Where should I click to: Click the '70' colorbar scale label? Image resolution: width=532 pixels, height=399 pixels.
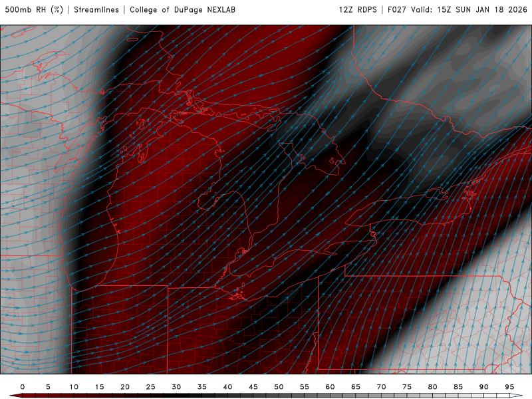[x=381, y=387]
